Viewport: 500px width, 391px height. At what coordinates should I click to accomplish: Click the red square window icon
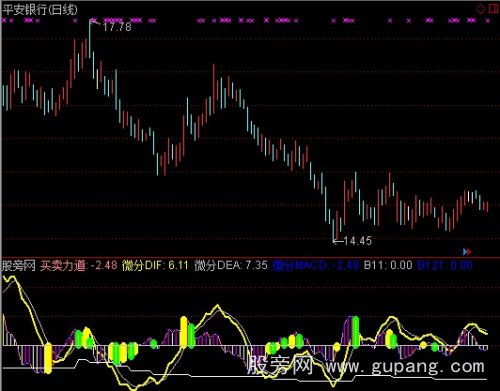click(x=493, y=8)
